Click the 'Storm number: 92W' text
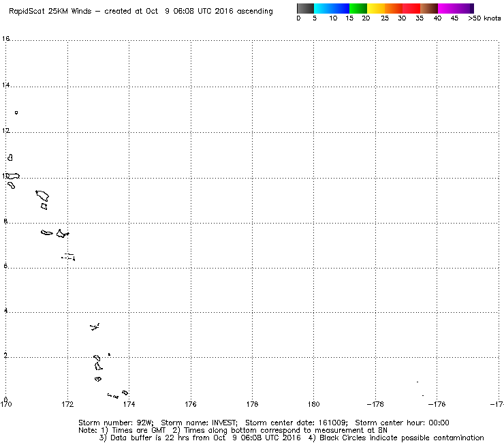The width and height of the screenshot is (504, 443). (x=116, y=423)
